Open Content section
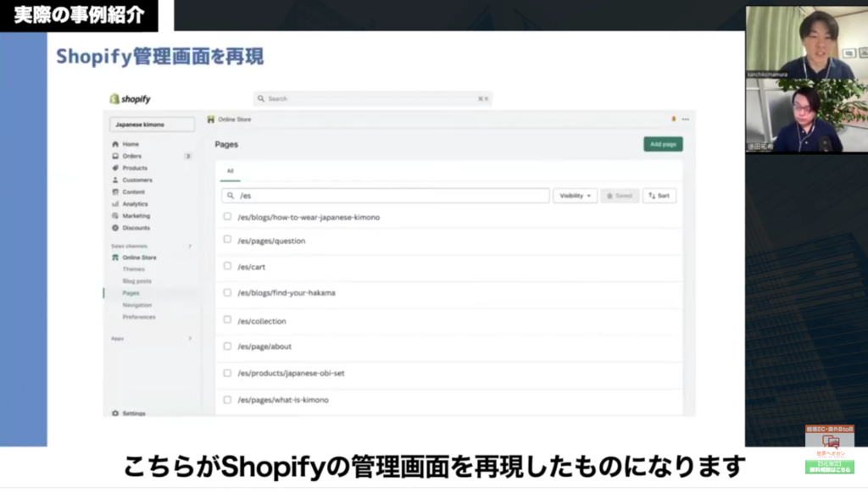Screen dimensions: 868x493 133,192
